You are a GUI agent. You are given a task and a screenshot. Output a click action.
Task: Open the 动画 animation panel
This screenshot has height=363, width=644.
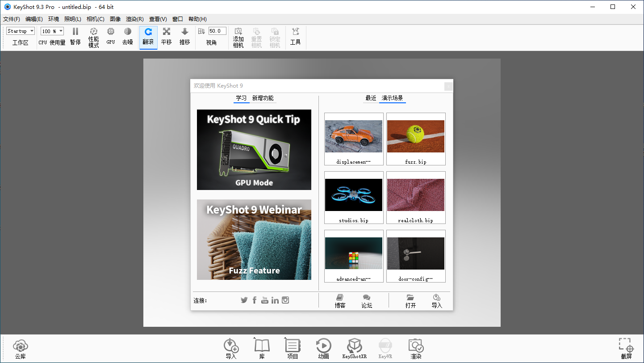(x=323, y=349)
